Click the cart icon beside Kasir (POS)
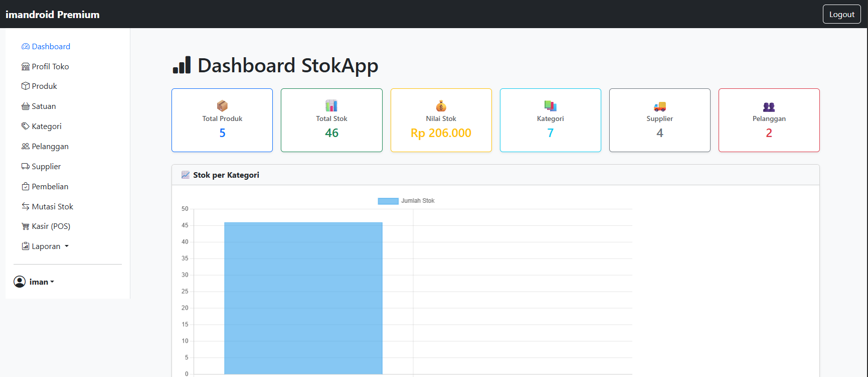Image resolution: width=868 pixels, height=377 pixels. 26,226
